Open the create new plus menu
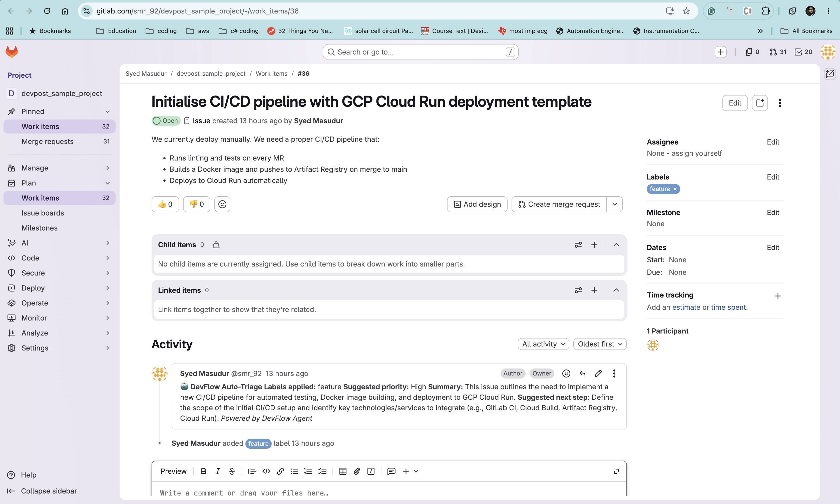This screenshot has height=504, width=840. pyautogui.click(x=720, y=52)
